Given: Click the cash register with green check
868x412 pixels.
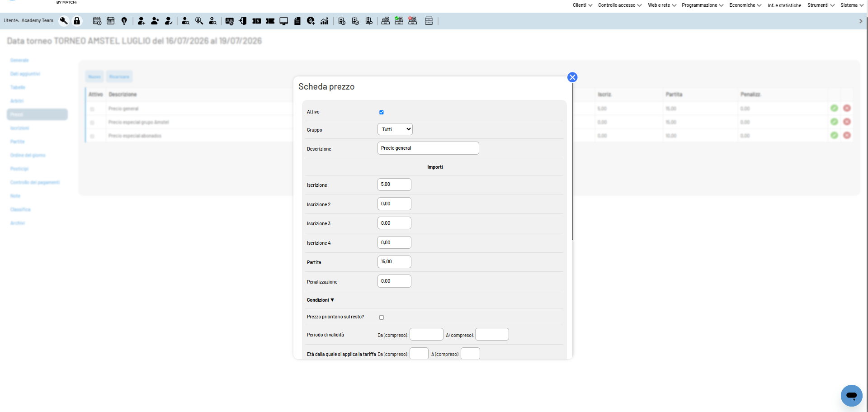Looking at the screenshot, I should (x=399, y=21).
